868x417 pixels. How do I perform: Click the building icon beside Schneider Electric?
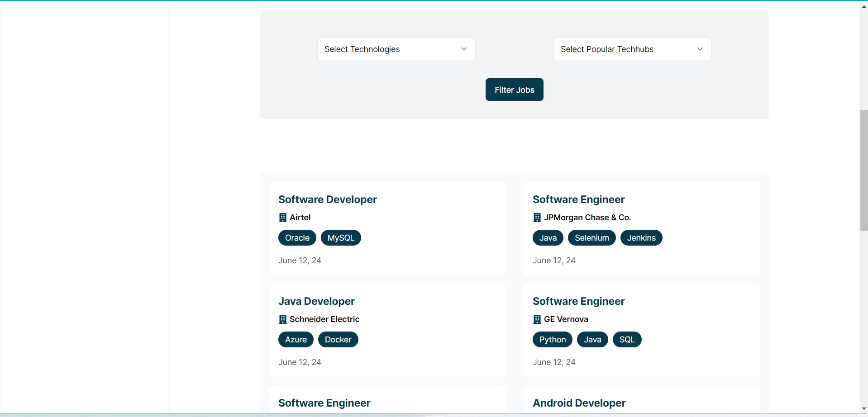(283, 319)
